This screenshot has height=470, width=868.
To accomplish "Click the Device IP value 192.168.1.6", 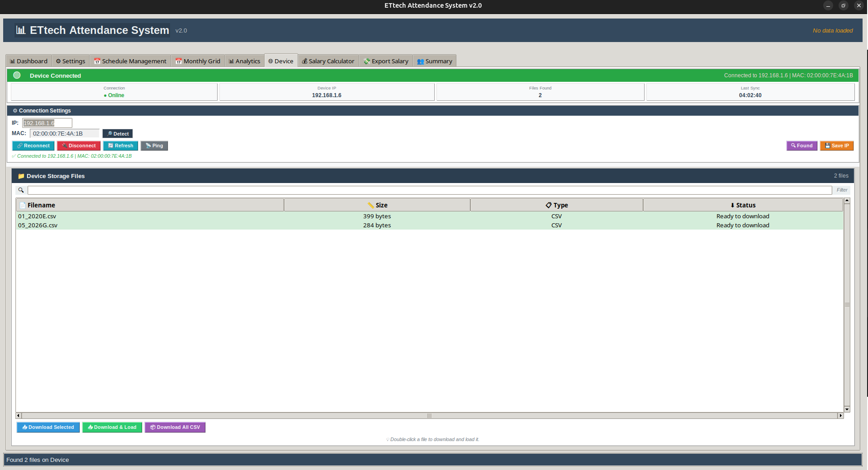I will click(x=327, y=95).
